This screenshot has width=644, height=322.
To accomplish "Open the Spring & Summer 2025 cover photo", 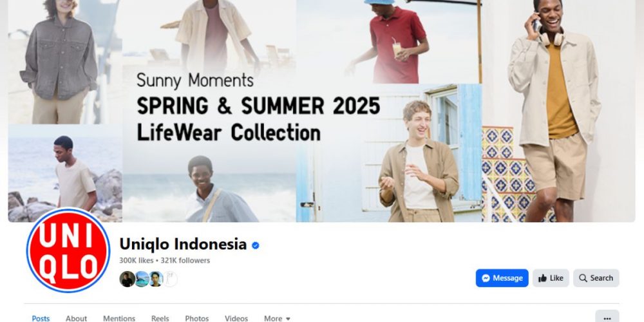I will point(321,111).
